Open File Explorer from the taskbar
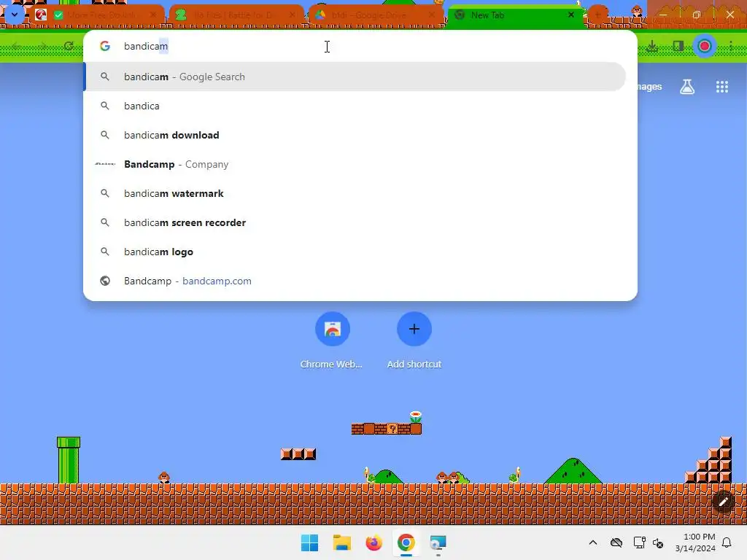 341,542
